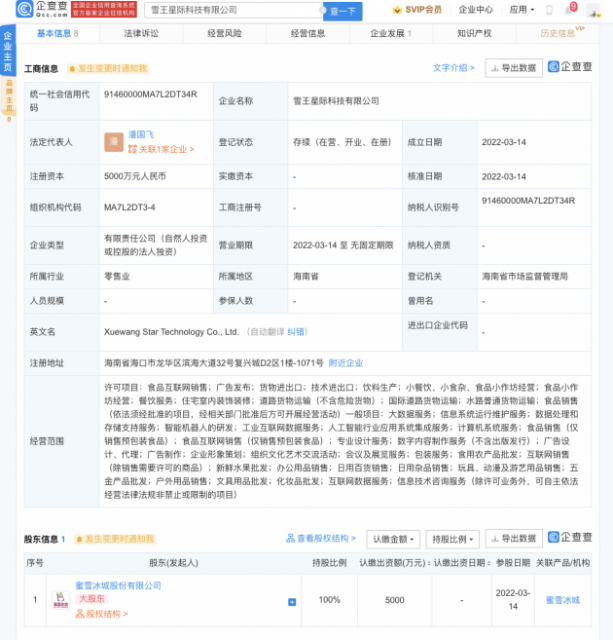Viewport: 613px width, 640px height.
Task: Click the SVIP会员 crown icon
Action: [397, 10]
